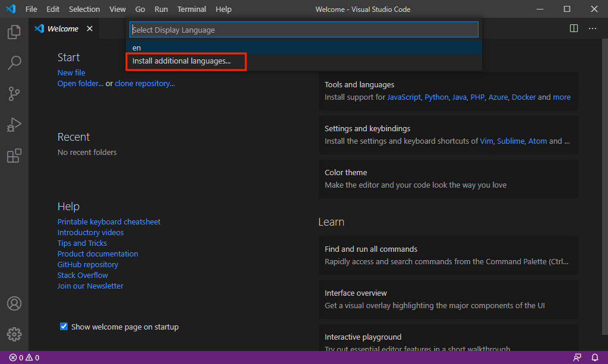This screenshot has height=364, width=608.
Task: Open Introductory videos link
Action: tap(90, 233)
